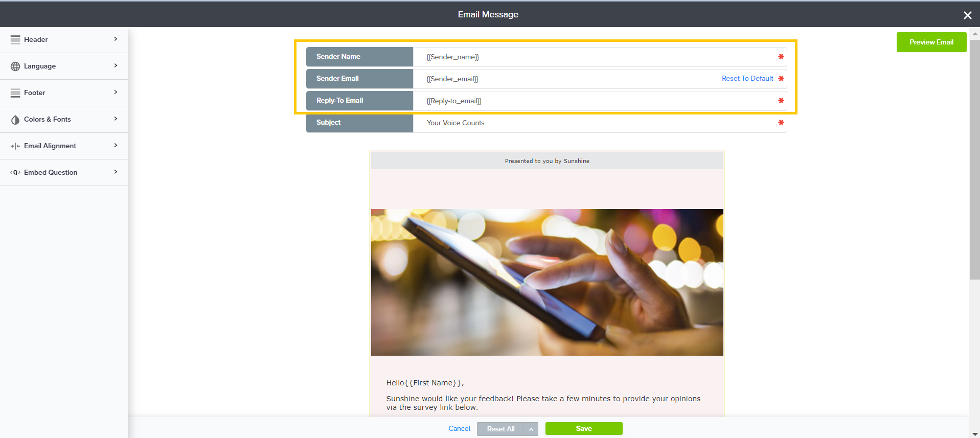
Task: Expand the Header section chevron
Action: click(x=116, y=39)
